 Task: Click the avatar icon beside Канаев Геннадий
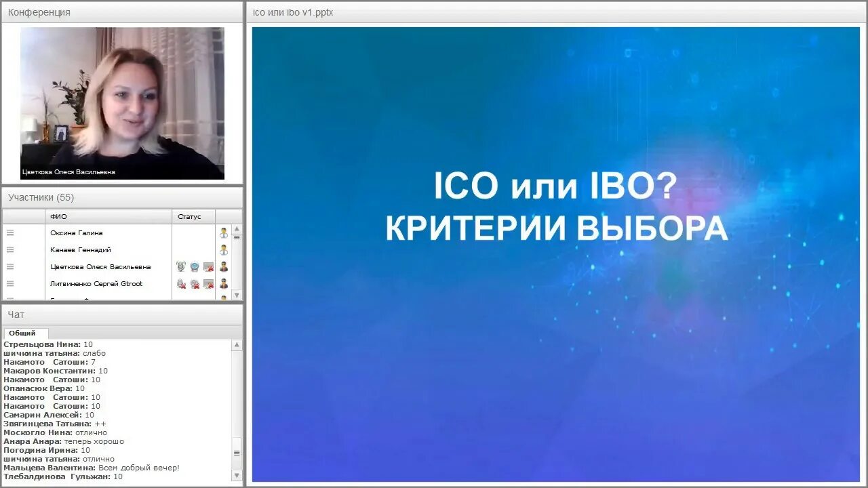[224, 249]
